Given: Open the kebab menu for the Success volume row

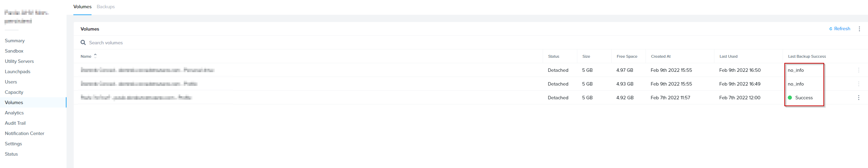Looking at the screenshot, I should [x=858, y=98].
